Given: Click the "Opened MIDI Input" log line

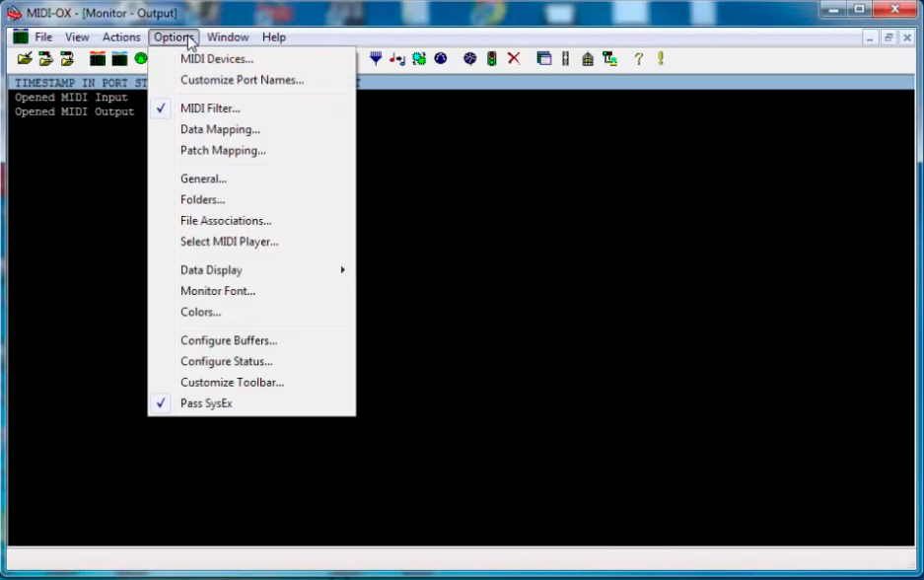Looking at the screenshot, I should pos(71,98).
